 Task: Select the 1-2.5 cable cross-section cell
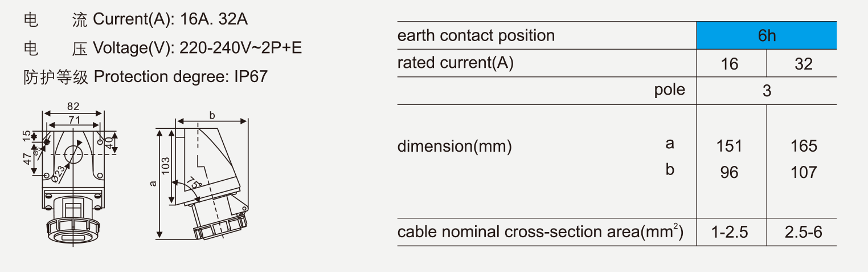coord(729,232)
